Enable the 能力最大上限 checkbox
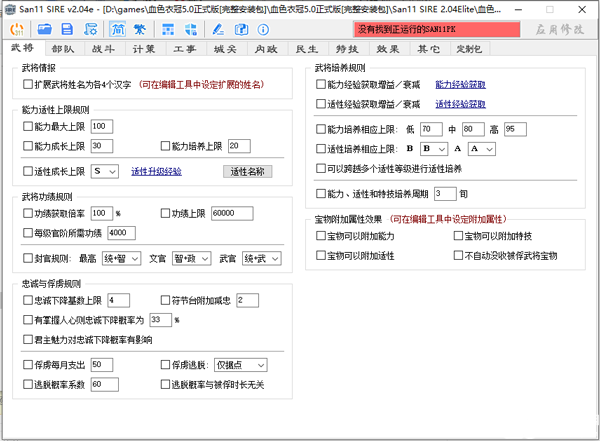 pos(28,127)
